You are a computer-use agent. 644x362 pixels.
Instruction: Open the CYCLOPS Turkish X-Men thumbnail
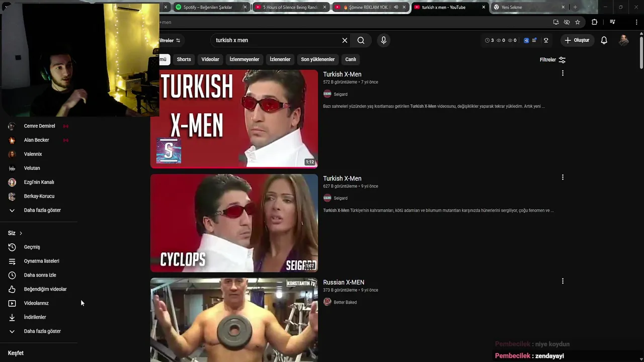[x=234, y=223]
